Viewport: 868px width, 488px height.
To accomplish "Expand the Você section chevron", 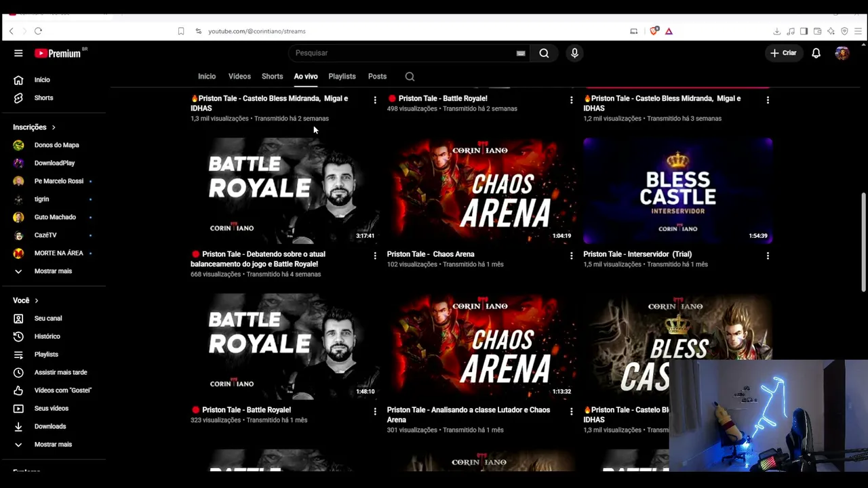I will click(37, 301).
